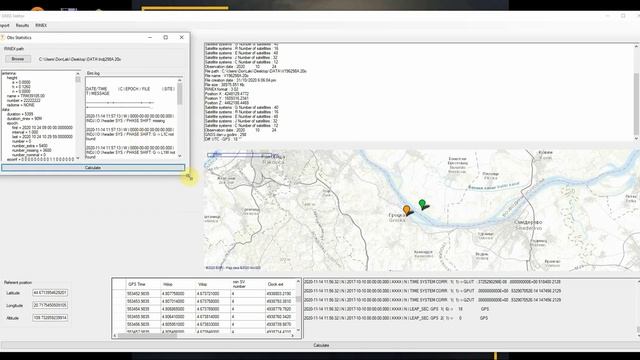Screen dimensions: 640x360
Task: Select the data tree node
Action: click(6, 110)
